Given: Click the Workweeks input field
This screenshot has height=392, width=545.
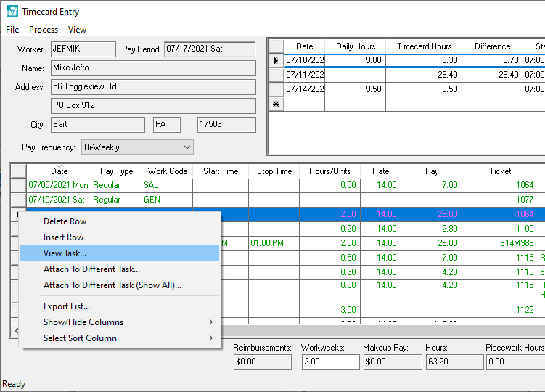Looking at the screenshot, I should (x=330, y=362).
